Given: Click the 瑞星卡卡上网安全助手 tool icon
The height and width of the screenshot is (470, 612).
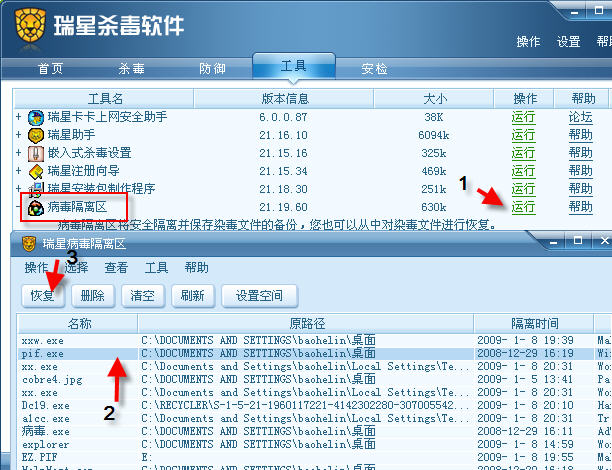Looking at the screenshot, I should coord(36,117).
